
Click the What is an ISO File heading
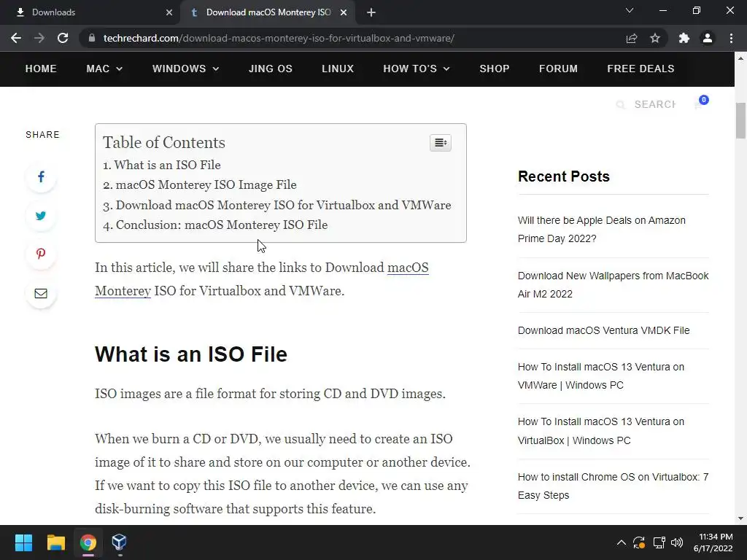point(191,354)
